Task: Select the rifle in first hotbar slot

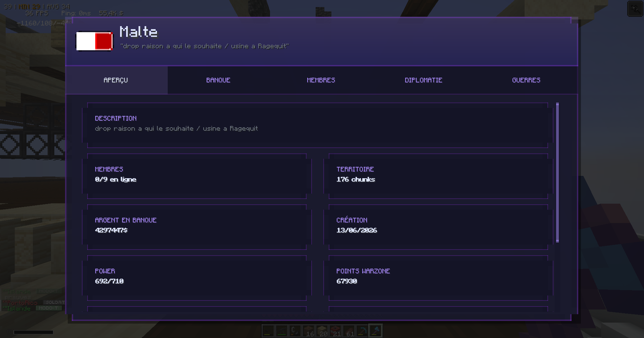Action: (268, 331)
